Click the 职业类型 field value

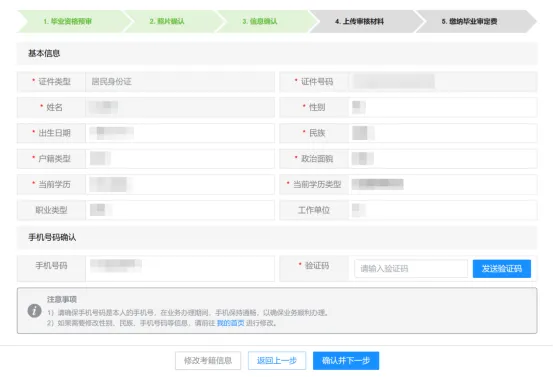click(180, 210)
